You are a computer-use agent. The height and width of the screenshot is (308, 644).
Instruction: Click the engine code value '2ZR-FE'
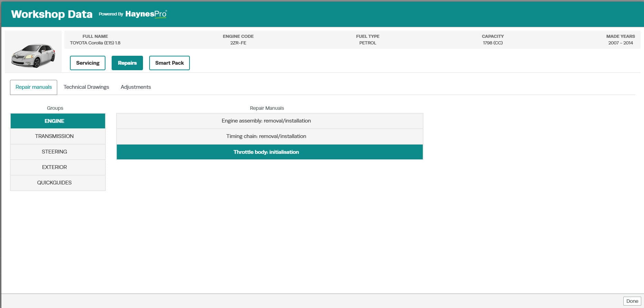[238, 43]
